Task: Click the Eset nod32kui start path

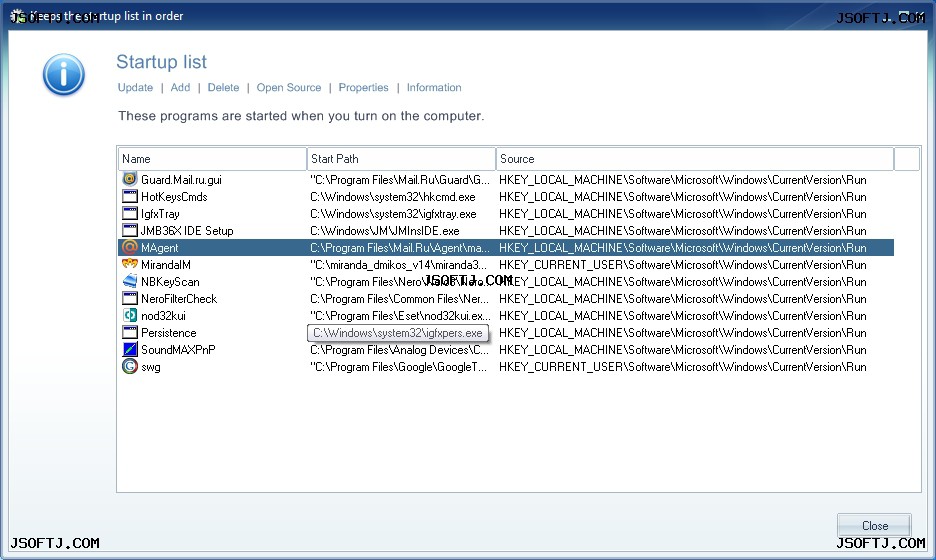Action: pyautogui.click(x=400, y=316)
